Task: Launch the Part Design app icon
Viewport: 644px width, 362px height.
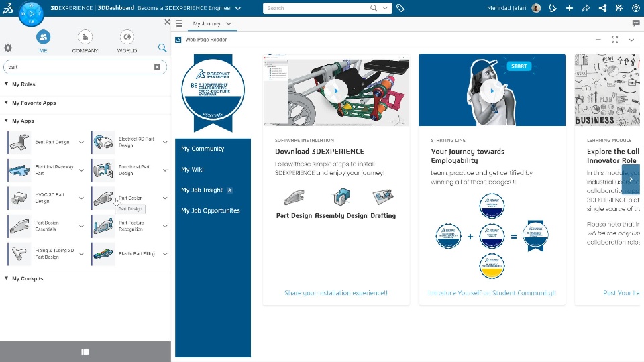Action: tap(103, 198)
